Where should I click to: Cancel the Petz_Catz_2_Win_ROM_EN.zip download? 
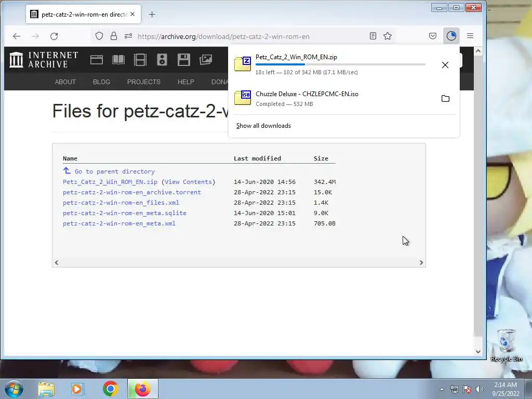[x=445, y=65]
